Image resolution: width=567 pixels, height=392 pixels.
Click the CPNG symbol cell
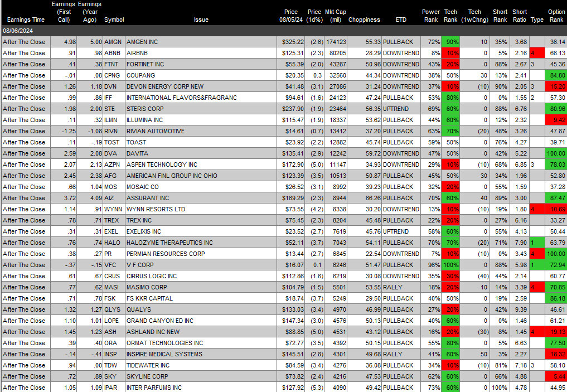point(114,75)
